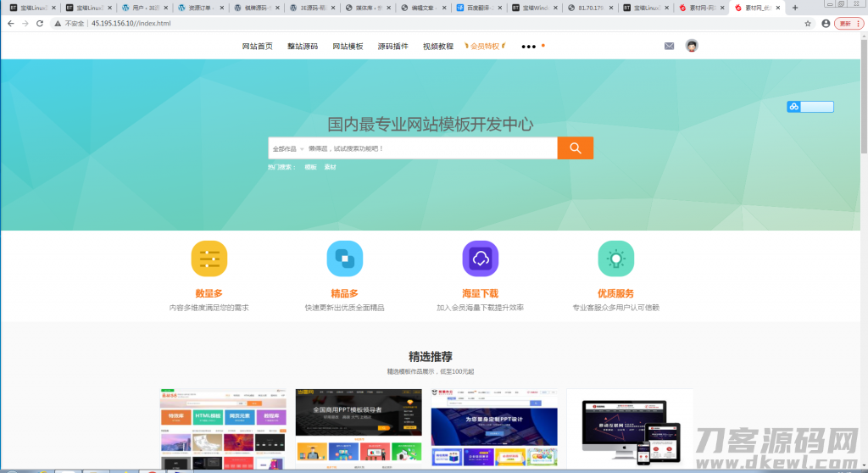
Task: Click the 素材 hot search link
Action: [330, 167]
